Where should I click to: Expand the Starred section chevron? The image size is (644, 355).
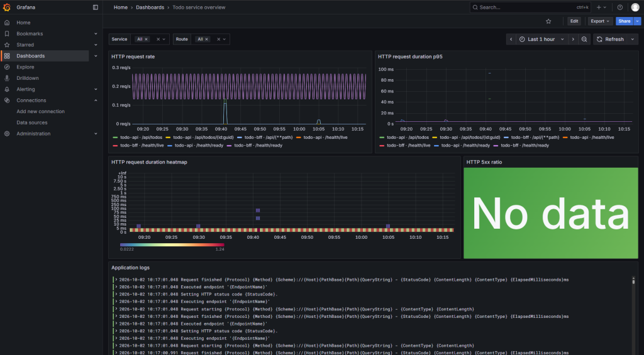(96, 45)
